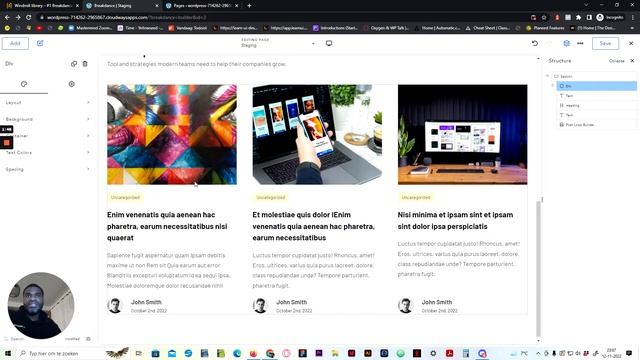The width and height of the screenshot is (640, 360).
Task: Open the Settings gear on taskbar
Action: coord(433,353)
